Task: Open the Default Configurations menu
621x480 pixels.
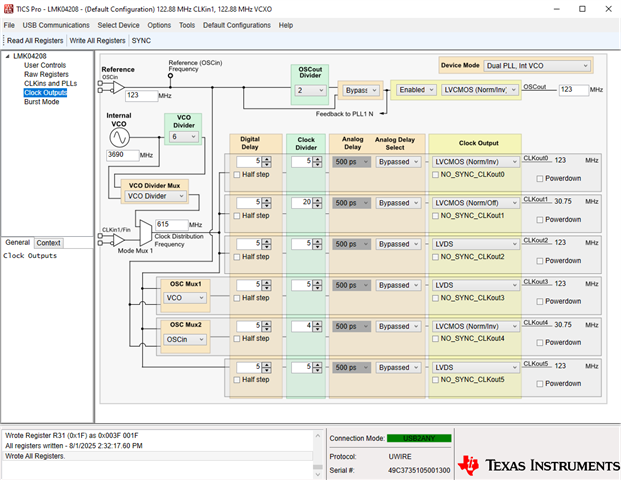Action: pos(237,25)
